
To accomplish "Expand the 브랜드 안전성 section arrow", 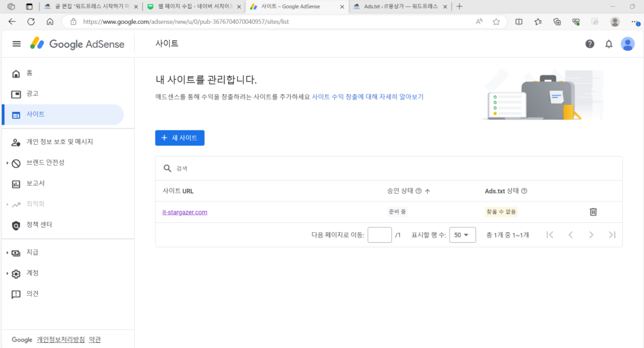I will pyautogui.click(x=8, y=163).
